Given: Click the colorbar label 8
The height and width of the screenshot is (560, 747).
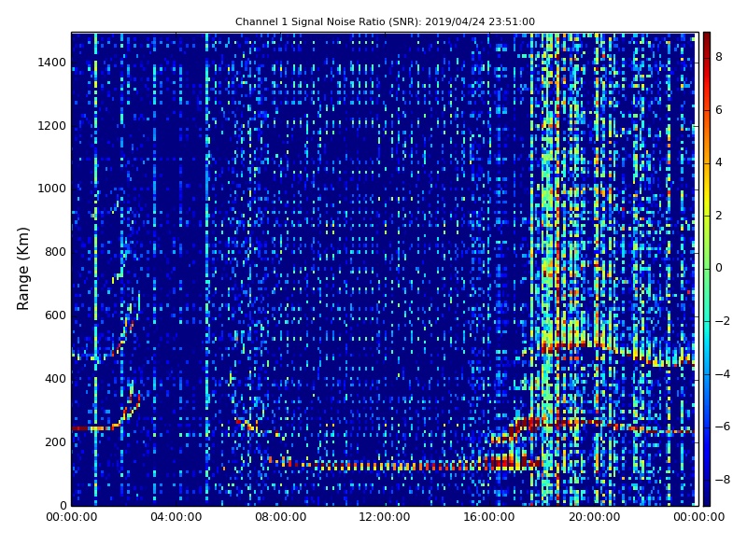Looking at the screenshot, I should pos(719,57).
